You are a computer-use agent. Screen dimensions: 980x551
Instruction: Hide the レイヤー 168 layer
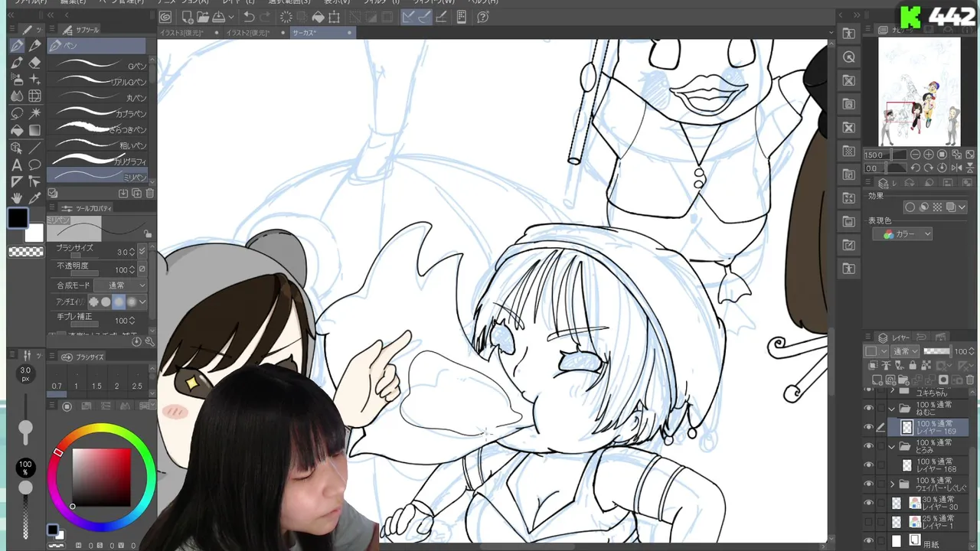click(868, 465)
